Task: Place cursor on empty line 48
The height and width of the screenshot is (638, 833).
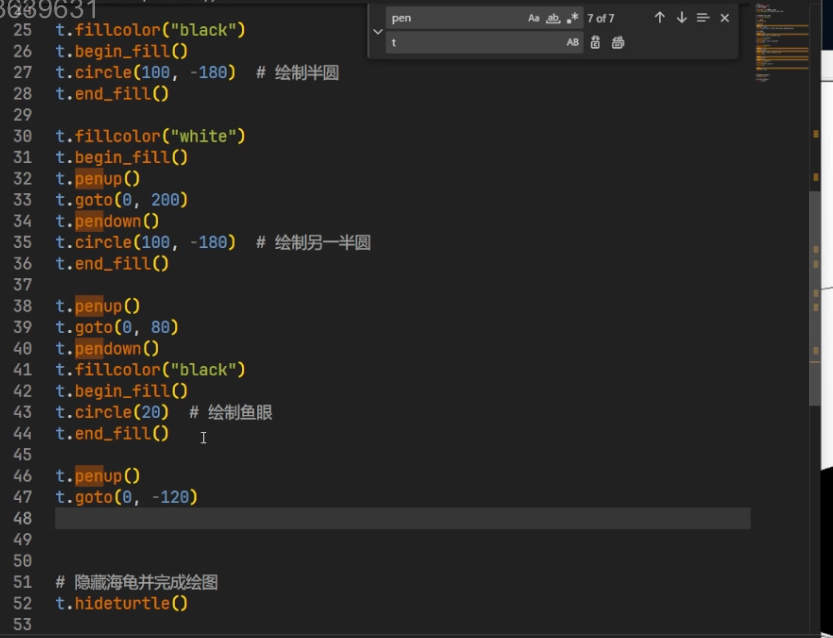Action: (400, 518)
